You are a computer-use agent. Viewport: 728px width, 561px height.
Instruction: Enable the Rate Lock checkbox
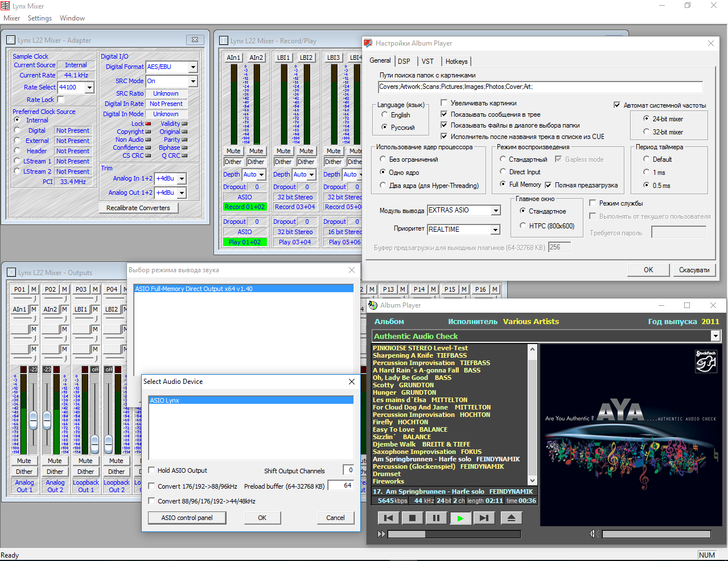60,100
